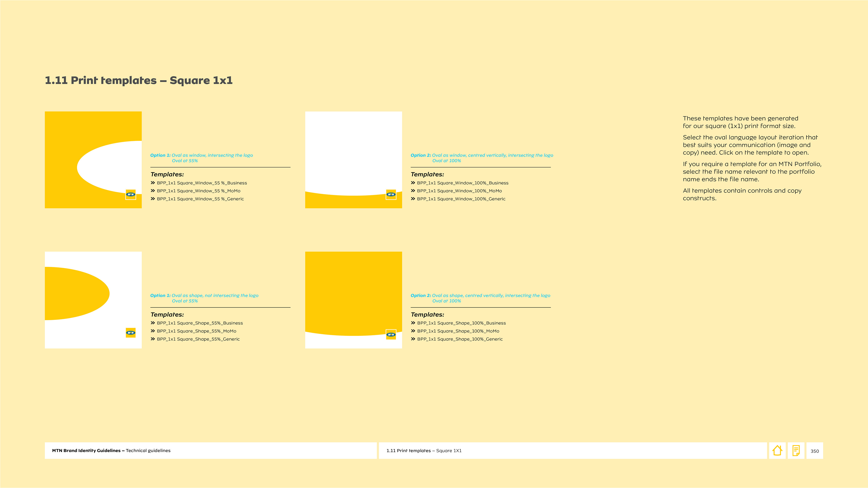Click the oval shape 55% template thumbnail
The width and height of the screenshot is (868, 488).
point(93,300)
